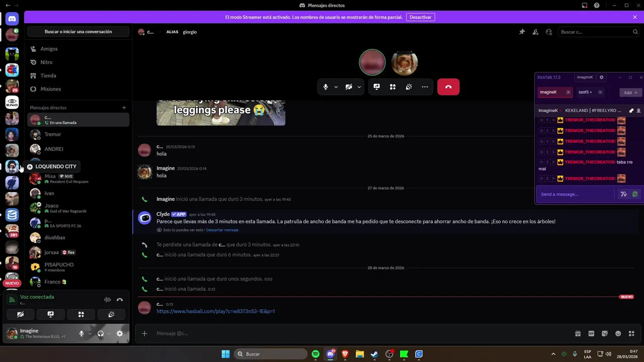Hang up using the red call button
Image resolution: width=644 pixels, height=362 pixels.
448,87
